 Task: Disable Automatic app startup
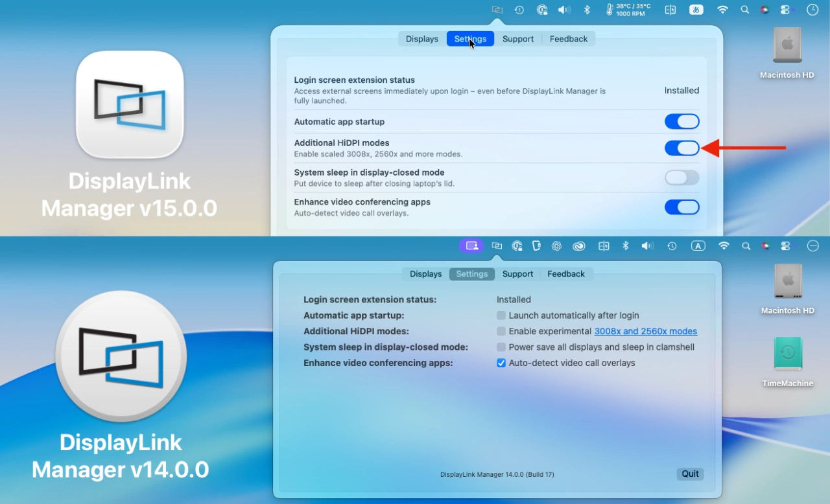click(682, 121)
